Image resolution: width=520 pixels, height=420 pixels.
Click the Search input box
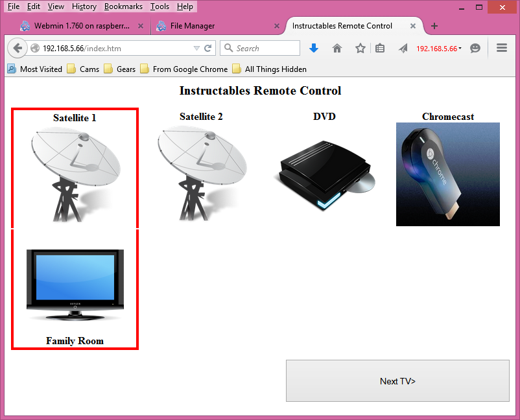click(x=260, y=49)
